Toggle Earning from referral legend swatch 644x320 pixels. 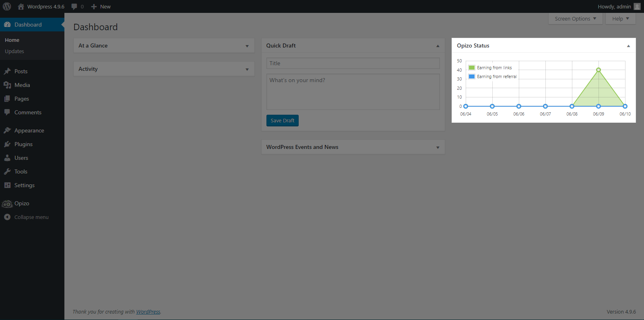pos(472,76)
